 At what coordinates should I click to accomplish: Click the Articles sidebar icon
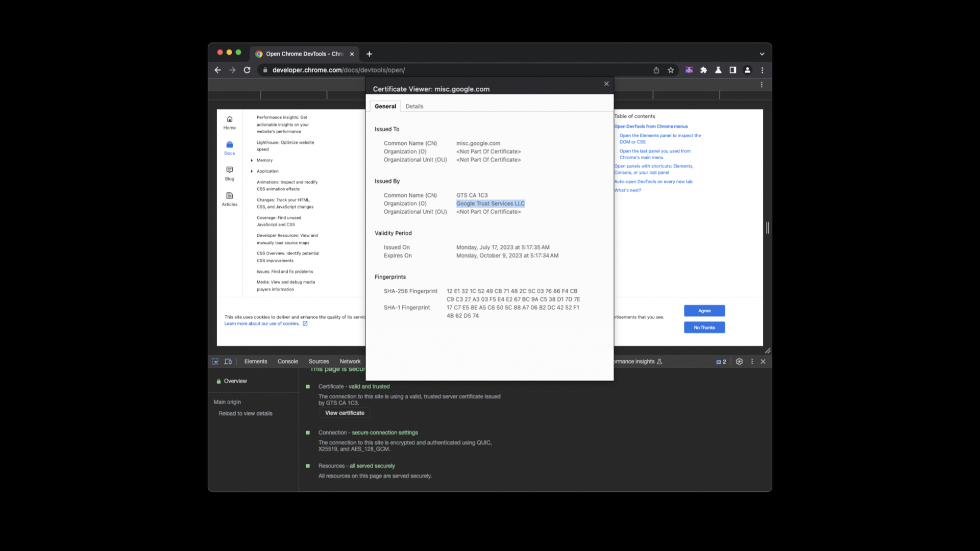230,199
